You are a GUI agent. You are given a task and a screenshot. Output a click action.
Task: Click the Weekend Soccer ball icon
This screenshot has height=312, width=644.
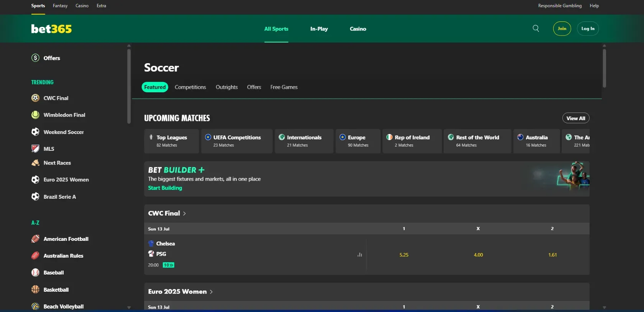[x=35, y=132]
